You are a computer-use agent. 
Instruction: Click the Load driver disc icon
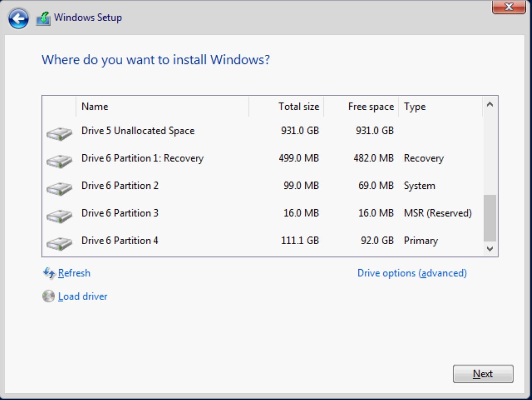(48, 297)
